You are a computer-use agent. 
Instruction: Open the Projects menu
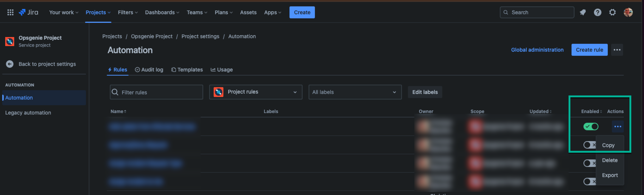click(98, 12)
